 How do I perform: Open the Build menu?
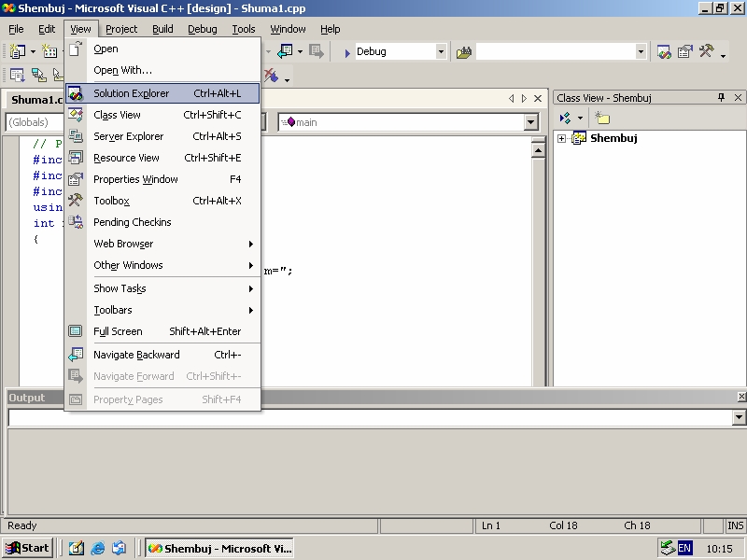pos(162,29)
